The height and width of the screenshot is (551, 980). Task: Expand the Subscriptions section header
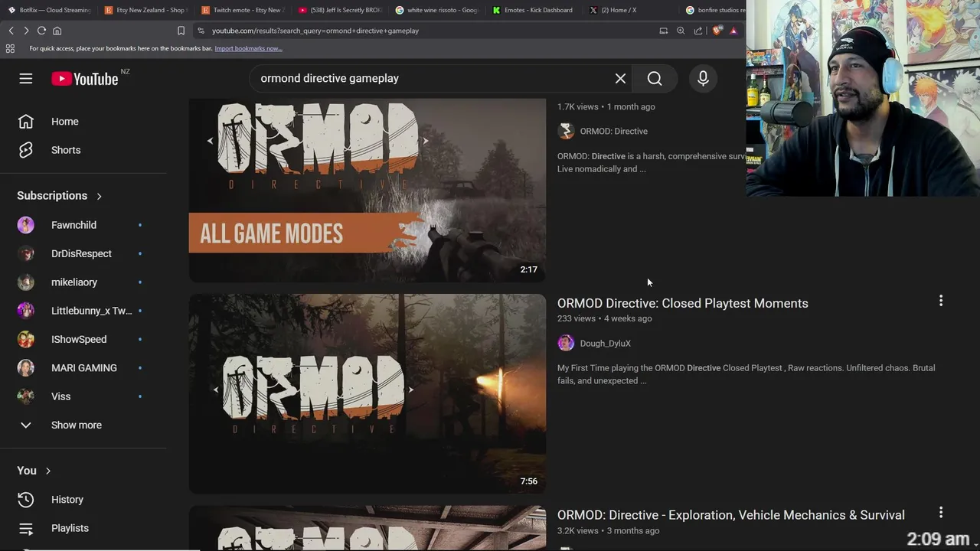60,196
